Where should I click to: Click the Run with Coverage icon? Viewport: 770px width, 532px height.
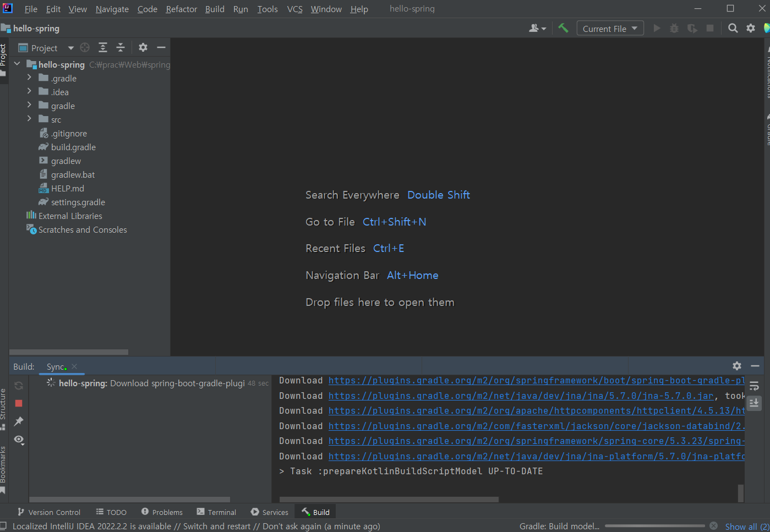(692, 28)
